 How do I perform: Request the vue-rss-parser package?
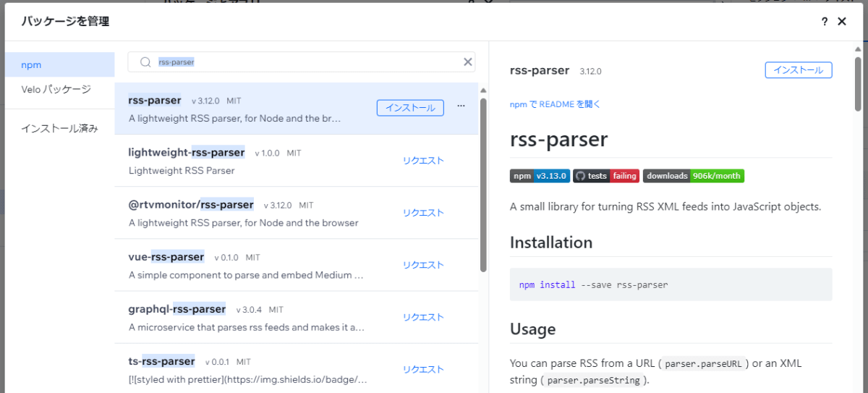[423, 265]
